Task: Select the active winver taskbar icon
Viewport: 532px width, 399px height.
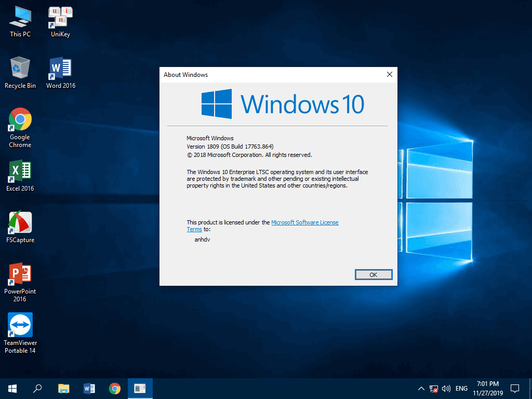Action: point(140,389)
